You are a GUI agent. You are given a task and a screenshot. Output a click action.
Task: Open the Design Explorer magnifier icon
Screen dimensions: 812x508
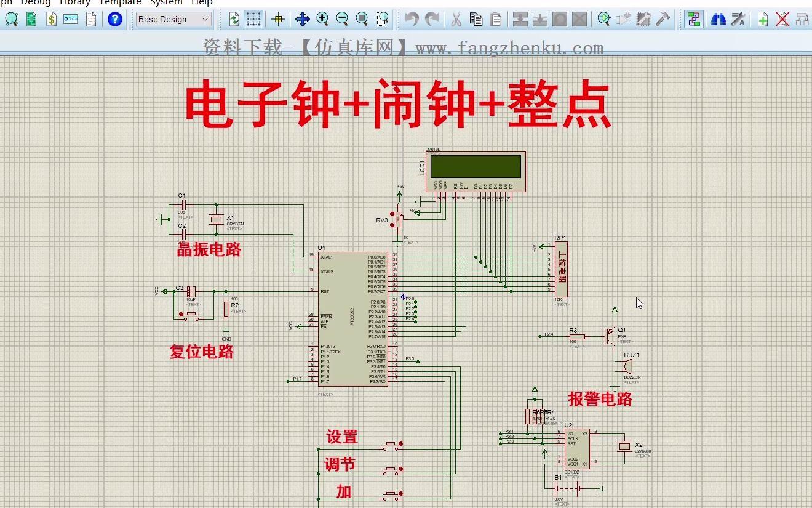coord(11,19)
